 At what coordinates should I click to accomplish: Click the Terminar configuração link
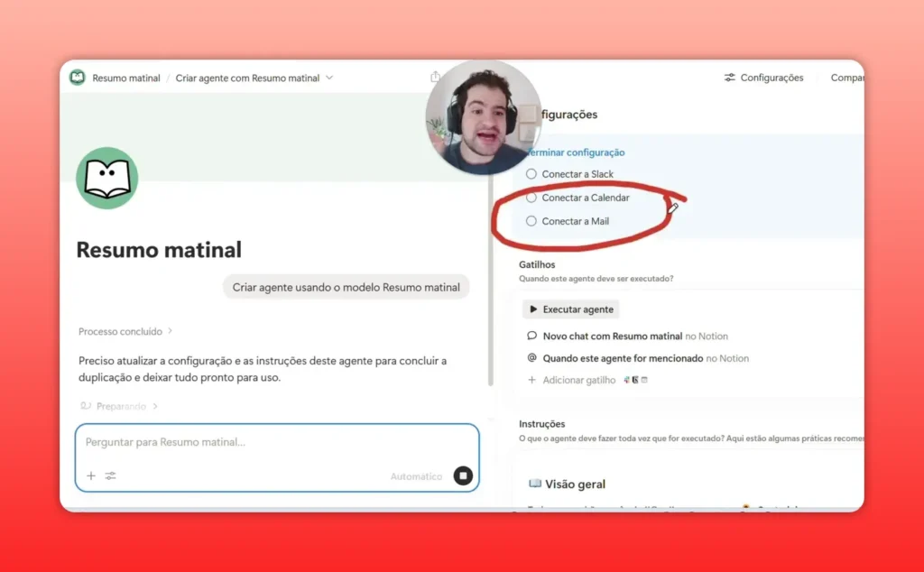pyautogui.click(x=575, y=152)
